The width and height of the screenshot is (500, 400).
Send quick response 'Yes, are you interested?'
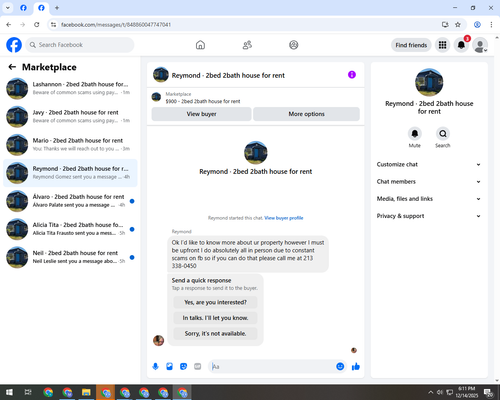(215, 302)
